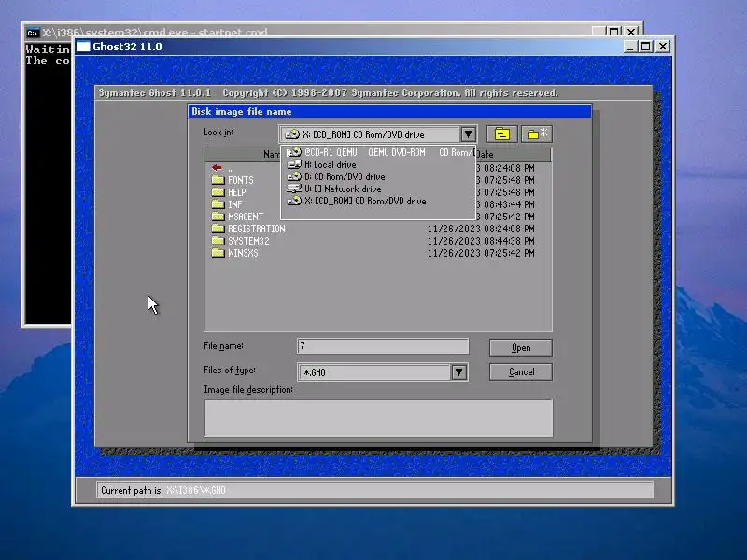Select D: CD Rom/DVD drive entry

pyautogui.click(x=379, y=176)
